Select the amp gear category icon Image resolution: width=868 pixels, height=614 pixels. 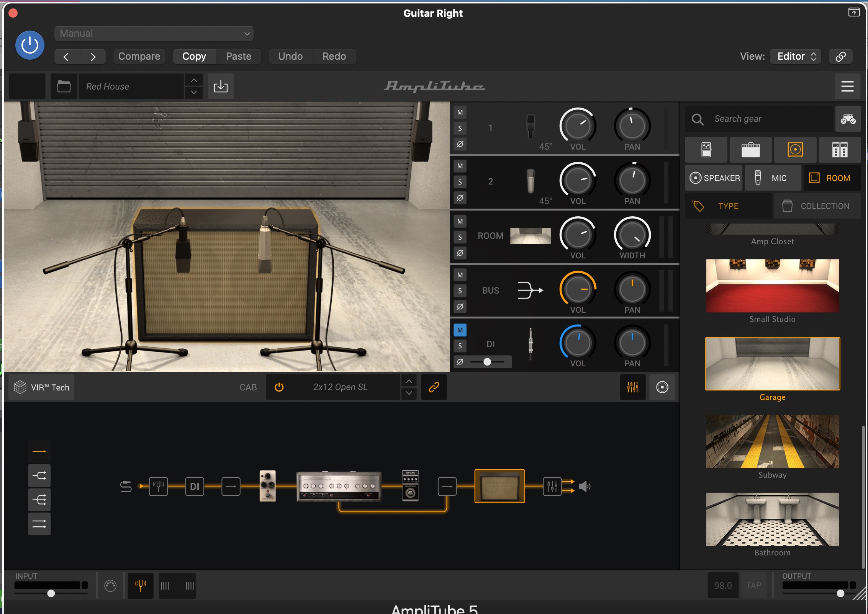coord(750,150)
